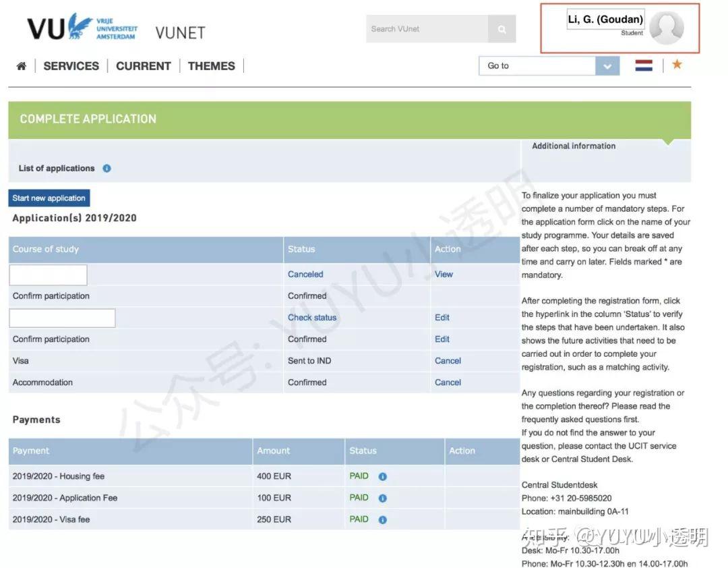The width and height of the screenshot is (728, 568).
Task: Click the Accommodation row label
Action: pos(42,382)
